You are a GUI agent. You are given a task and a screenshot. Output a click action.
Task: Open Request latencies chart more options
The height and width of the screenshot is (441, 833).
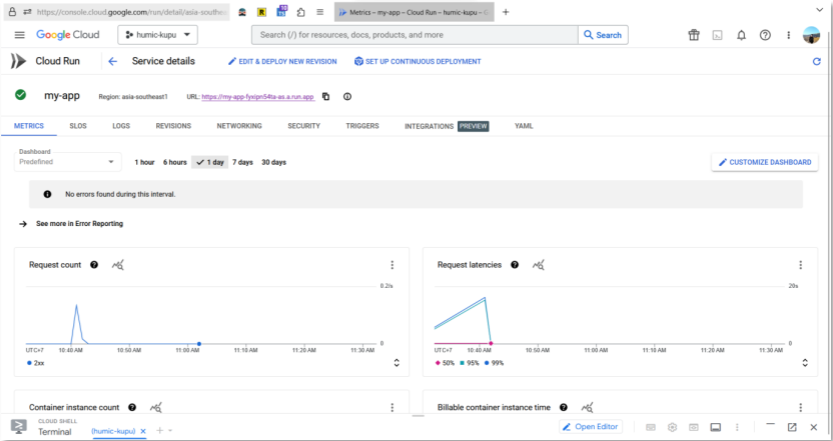(x=801, y=265)
